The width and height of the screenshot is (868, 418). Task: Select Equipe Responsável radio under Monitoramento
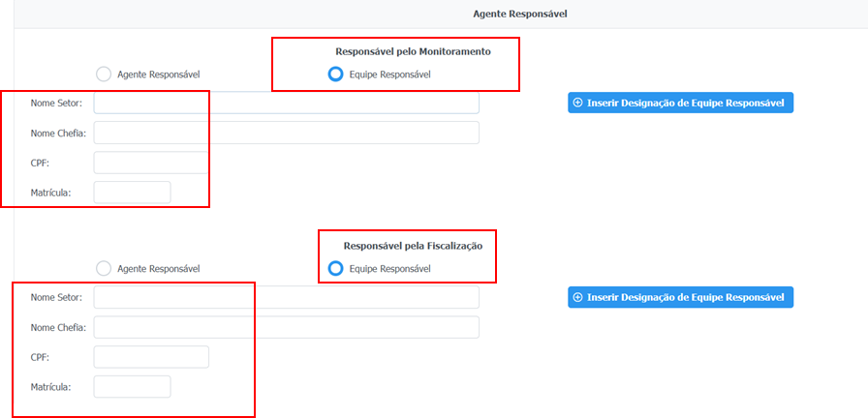tap(335, 74)
